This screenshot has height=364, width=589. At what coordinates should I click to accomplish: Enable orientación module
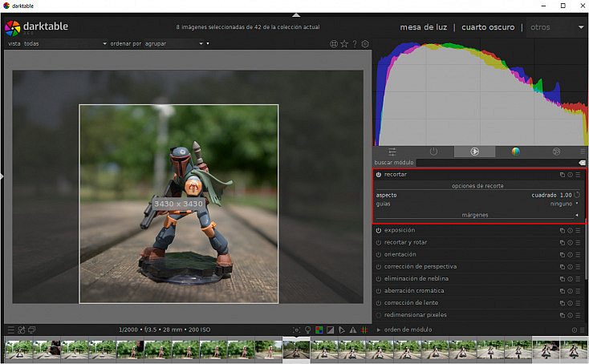(x=379, y=255)
